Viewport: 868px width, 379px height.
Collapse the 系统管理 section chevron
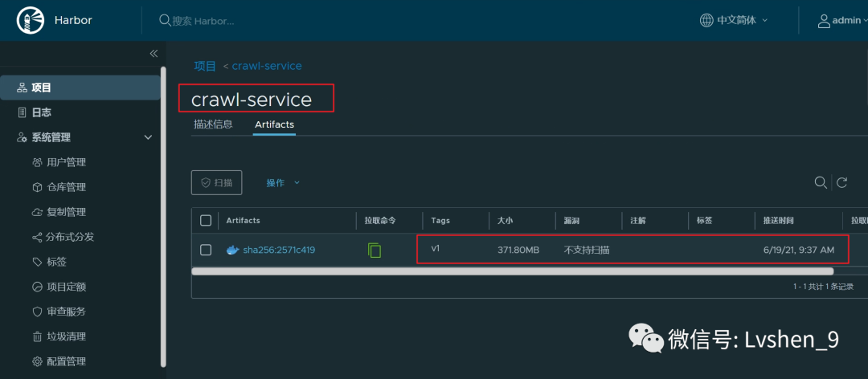(x=148, y=137)
